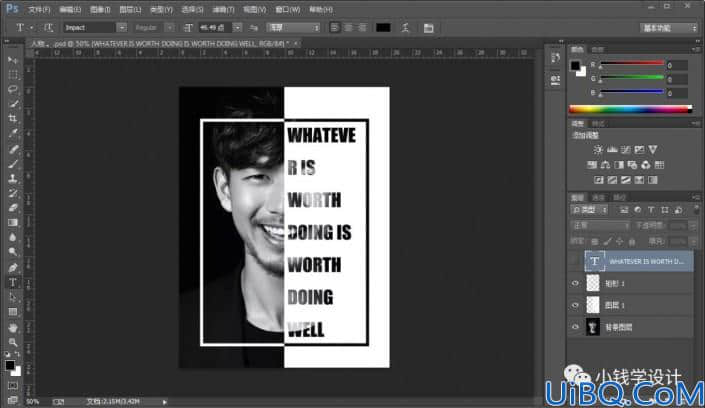Viewport: 705px width, 408px height.
Task: Open the layer blend mode dropdown
Action: coord(600,225)
